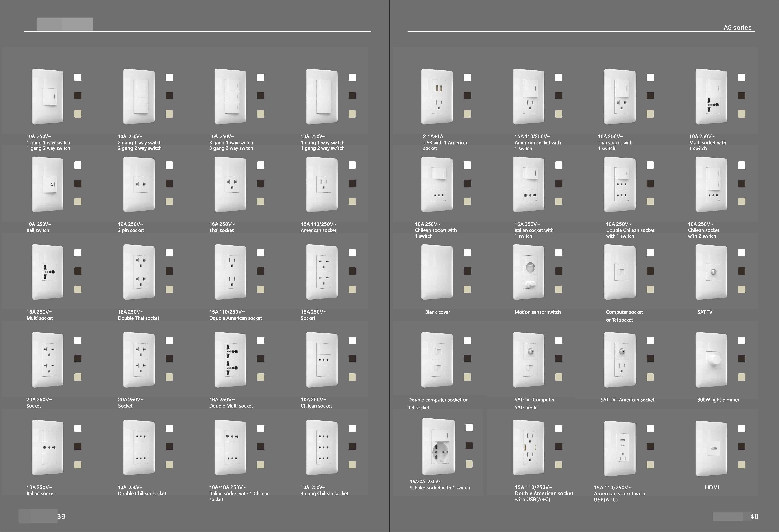Image resolution: width=779 pixels, height=532 pixels.
Task: Pick the black swatch beside 2 gang switch
Action: [169, 96]
